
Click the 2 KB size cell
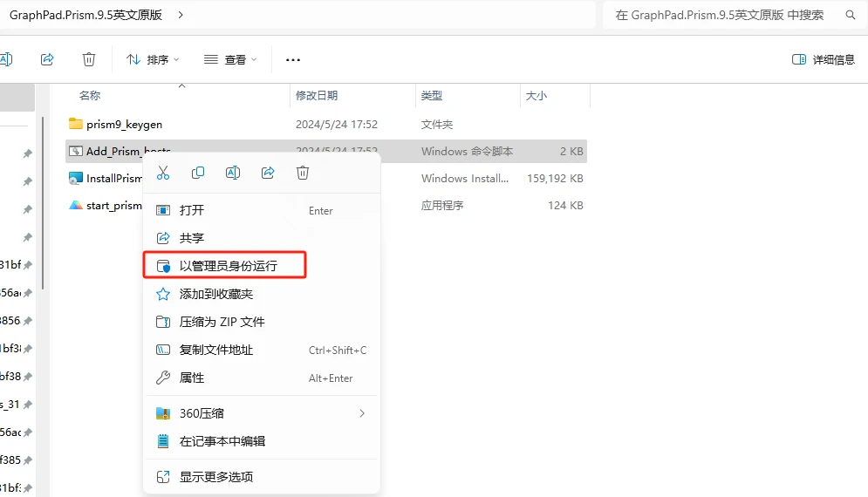[x=571, y=151]
